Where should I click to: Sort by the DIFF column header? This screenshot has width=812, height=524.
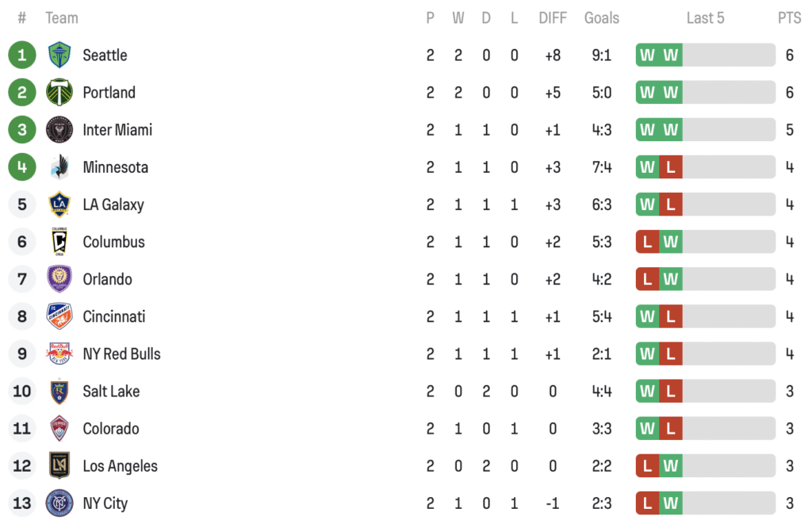553,18
